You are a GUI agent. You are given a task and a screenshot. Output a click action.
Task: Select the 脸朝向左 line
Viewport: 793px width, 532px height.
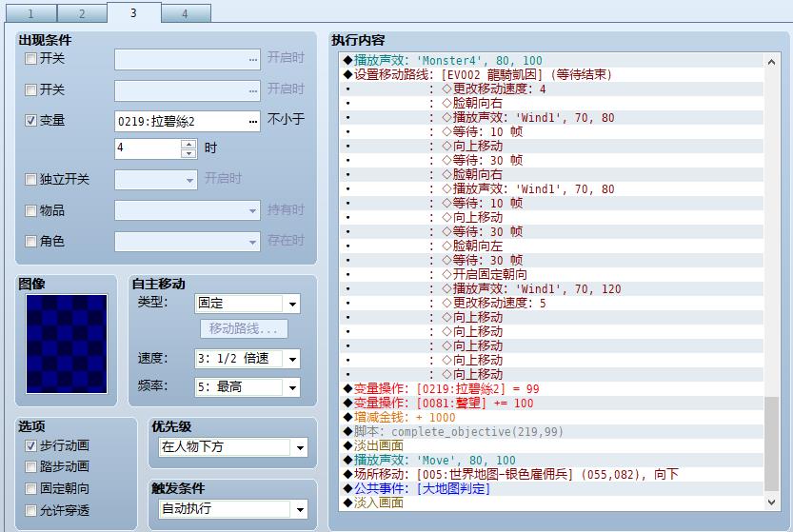[x=552, y=246]
